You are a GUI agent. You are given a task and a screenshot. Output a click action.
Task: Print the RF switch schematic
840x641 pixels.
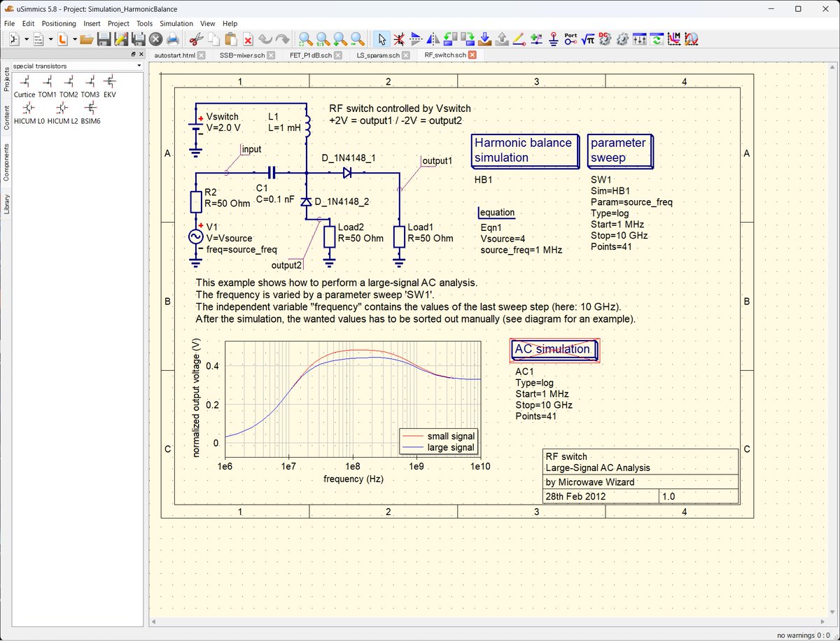(171, 39)
